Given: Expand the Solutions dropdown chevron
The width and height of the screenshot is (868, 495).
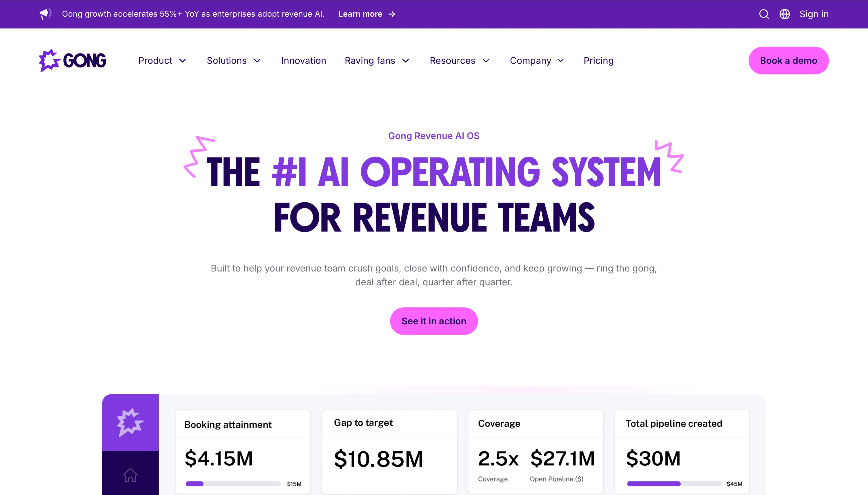Looking at the screenshot, I should [x=257, y=61].
